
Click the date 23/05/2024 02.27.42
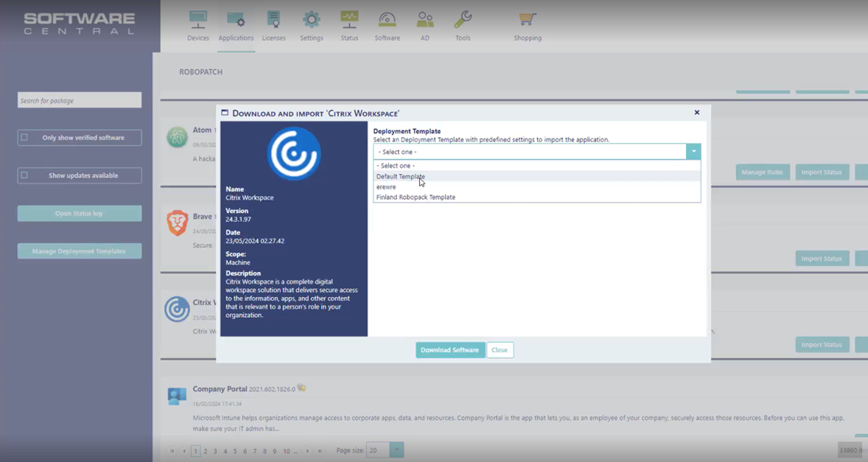pyautogui.click(x=255, y=241)
